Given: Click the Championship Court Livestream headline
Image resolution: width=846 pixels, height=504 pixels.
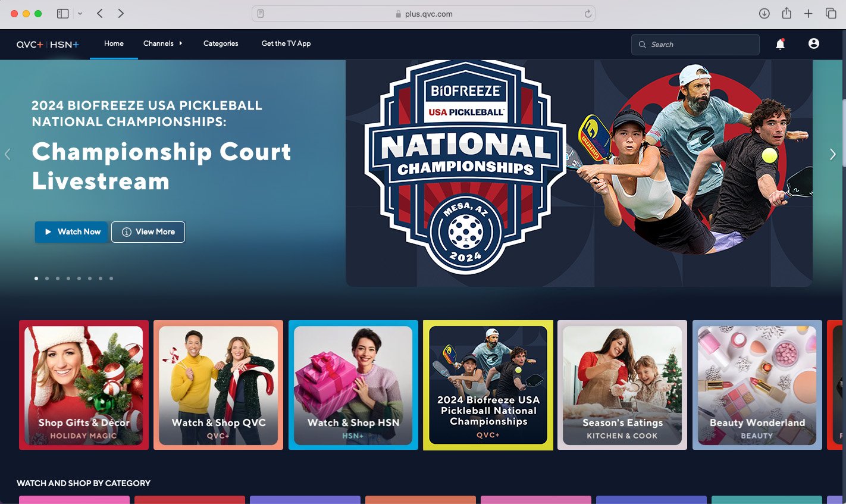Looking at the screenshot, I should (161, 167).
